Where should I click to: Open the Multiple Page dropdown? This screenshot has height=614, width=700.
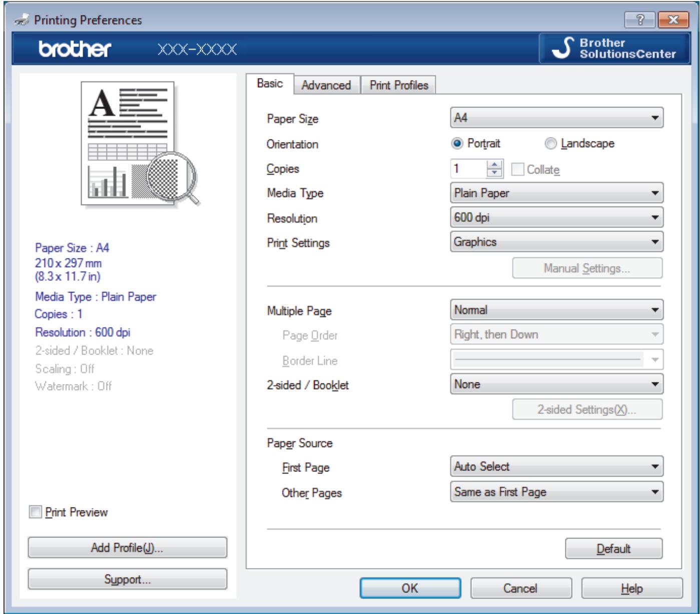pos(557,310)
